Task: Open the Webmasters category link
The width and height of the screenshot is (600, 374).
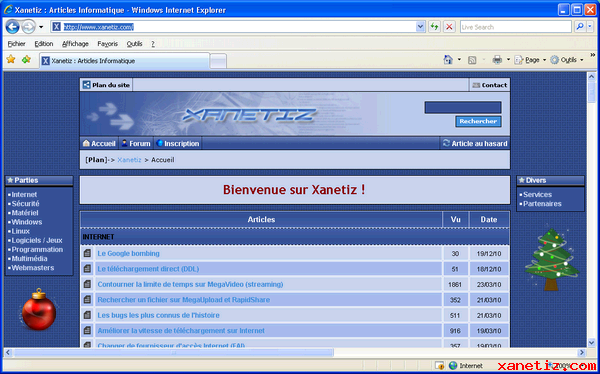Action: point(33,268)
